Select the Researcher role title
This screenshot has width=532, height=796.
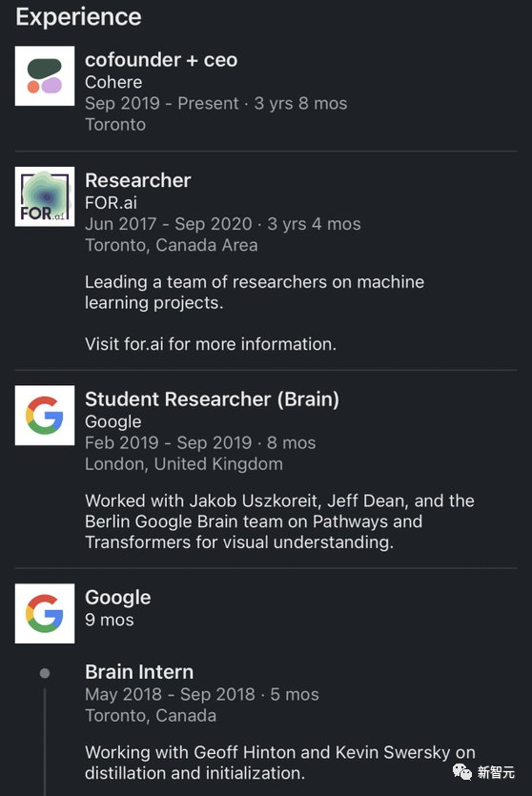point(137,180)
